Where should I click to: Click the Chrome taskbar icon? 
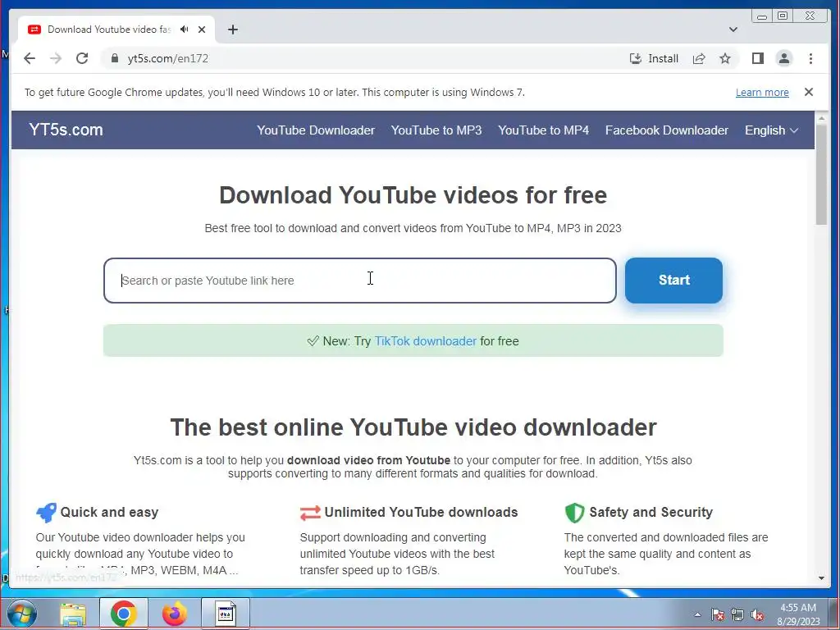[124, 614]
